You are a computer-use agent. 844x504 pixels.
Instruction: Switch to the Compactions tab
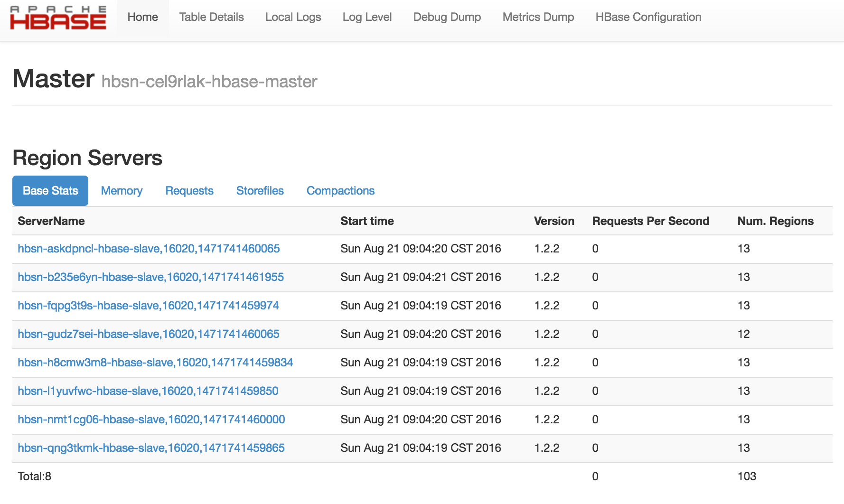coord(340,191)
